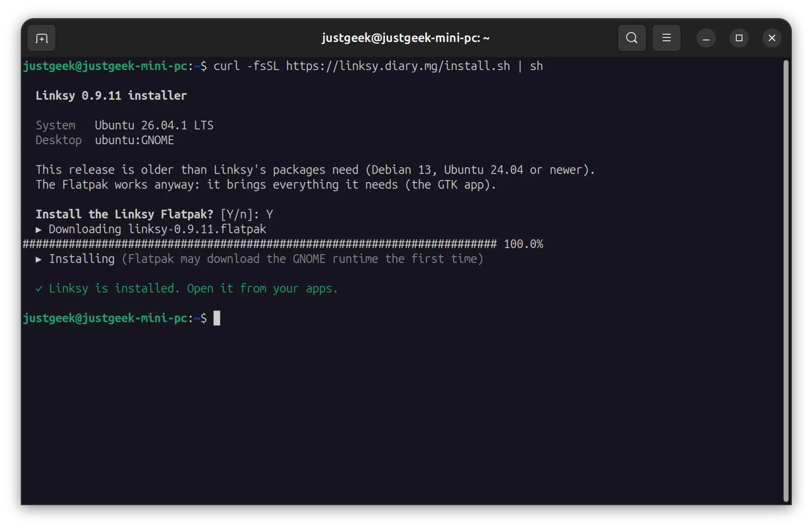Minimize the terminal window

pos(706,38)
